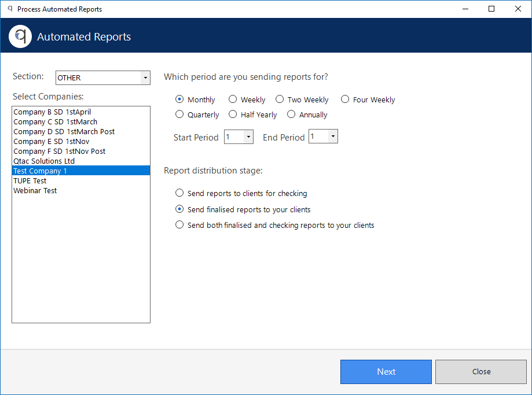Select Qtac Solutions Ltd in list

[x=80, y=161]
